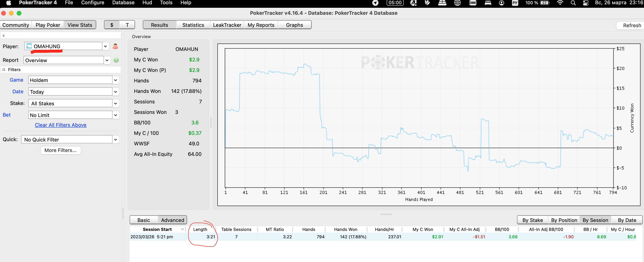Open PokerTracker 4 application menu
The image size is (644, 262).
coord(38,3)
